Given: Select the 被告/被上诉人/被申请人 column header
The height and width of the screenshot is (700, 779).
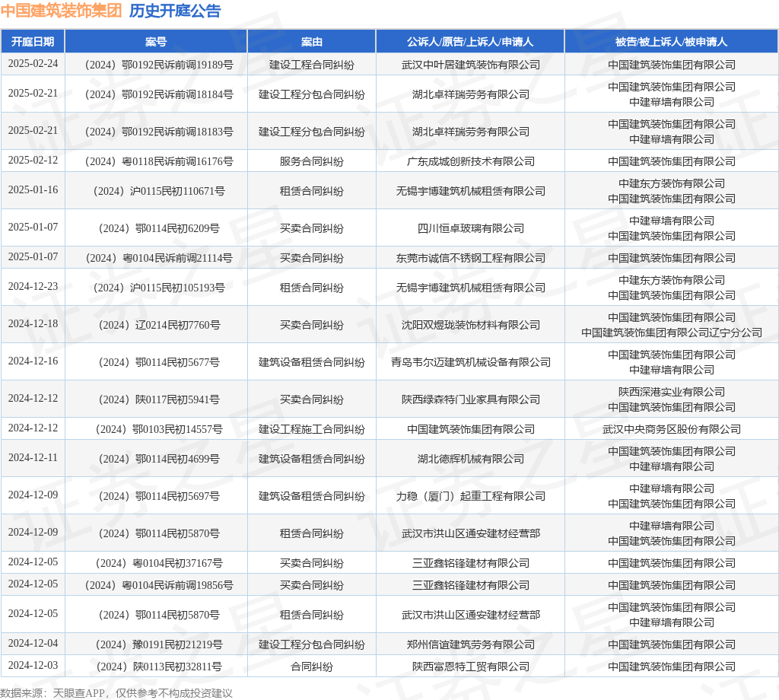Looking at the screenshot, I should pos(671,42).
